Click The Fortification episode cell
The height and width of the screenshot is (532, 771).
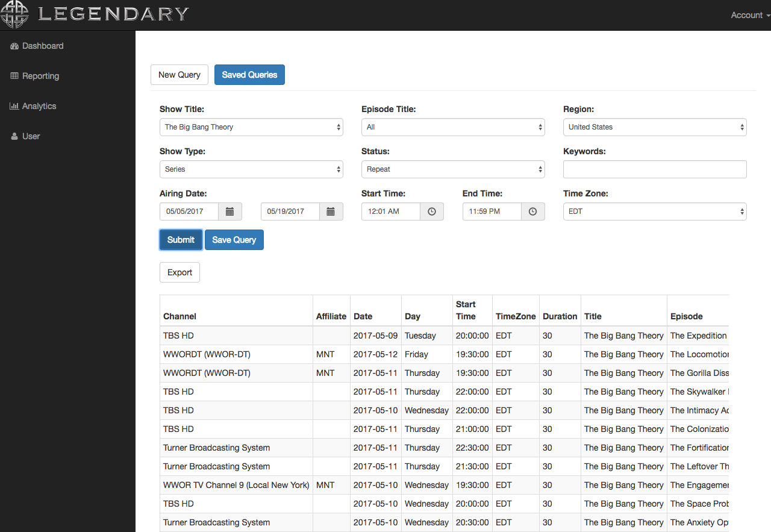point(698,448)
